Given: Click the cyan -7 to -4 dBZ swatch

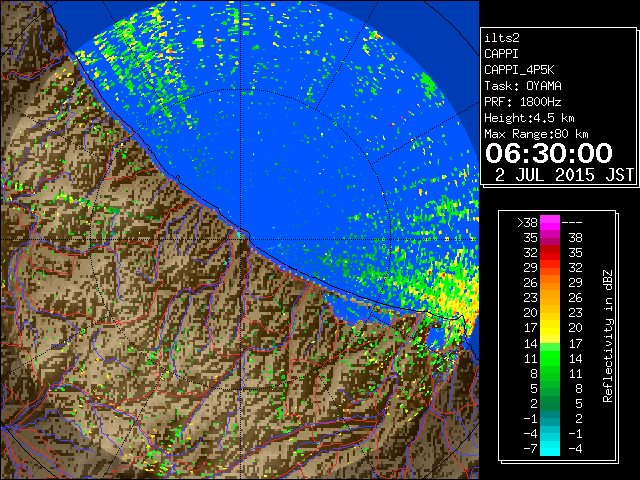Looking at the screenshot, I should point(550,448).
